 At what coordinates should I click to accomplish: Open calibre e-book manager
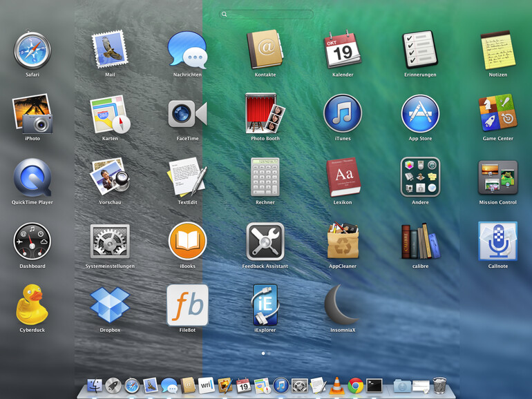click(x=420, y=241)
